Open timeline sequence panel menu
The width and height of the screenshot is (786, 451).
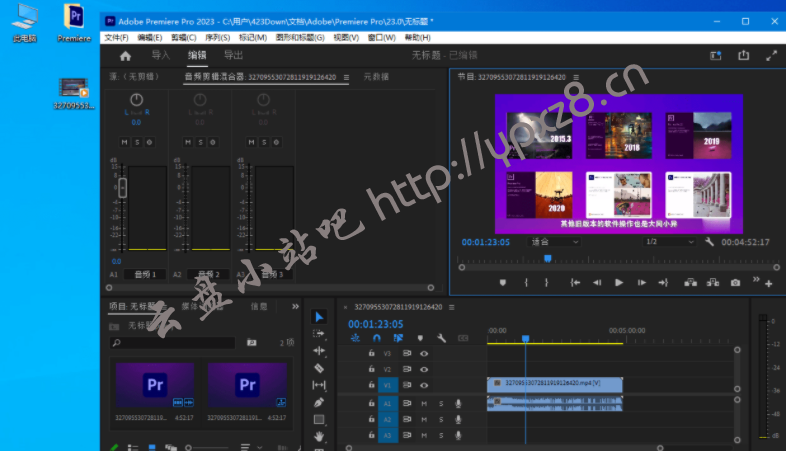point(452,307)
